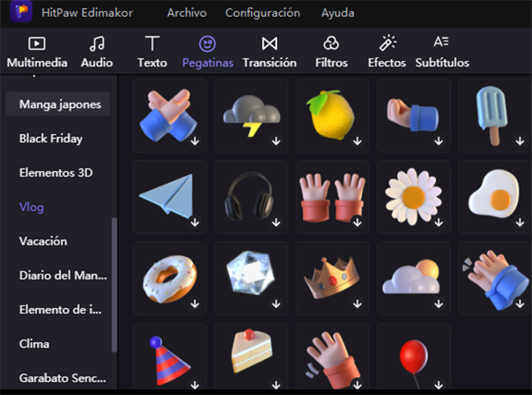Pick the clapping hands sticker
Screen dimensions: 532x395
click(495, 279)
